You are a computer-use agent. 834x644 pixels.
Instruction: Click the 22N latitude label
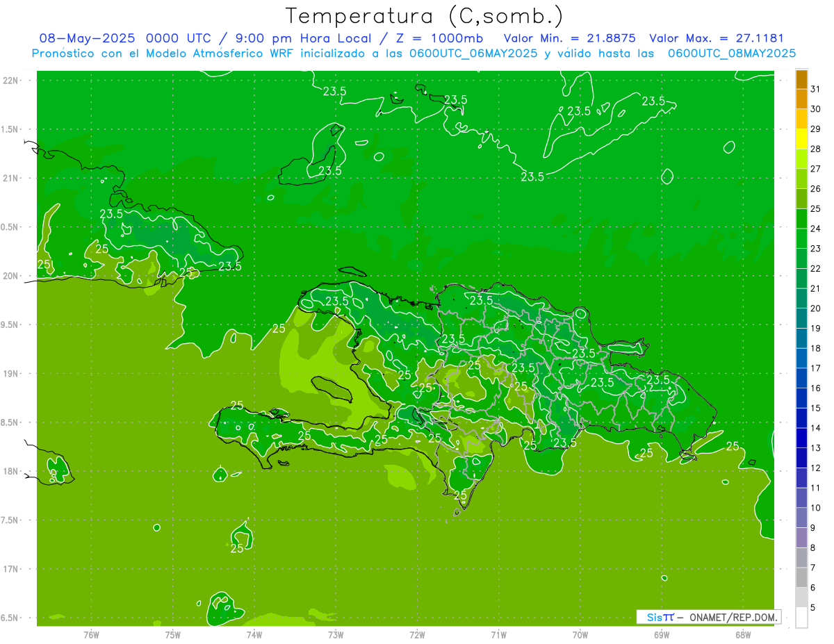click(x=10, y=81)
